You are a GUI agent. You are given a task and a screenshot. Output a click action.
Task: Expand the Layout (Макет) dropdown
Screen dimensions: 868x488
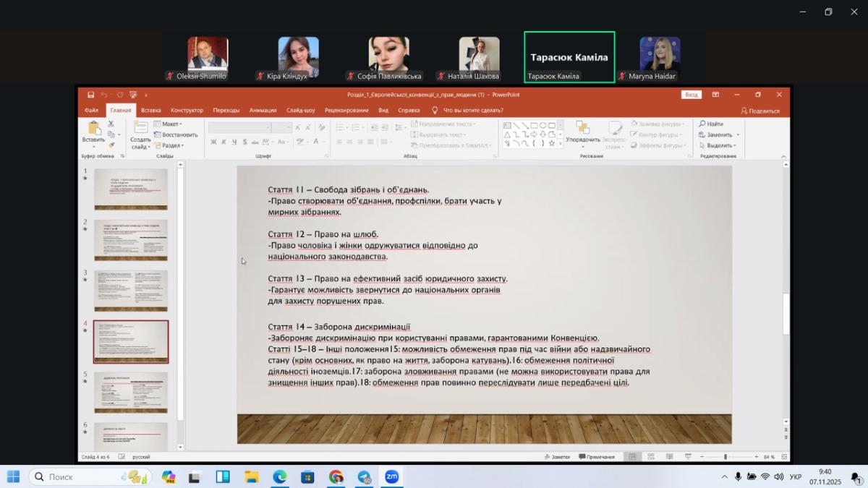point(171,124)
